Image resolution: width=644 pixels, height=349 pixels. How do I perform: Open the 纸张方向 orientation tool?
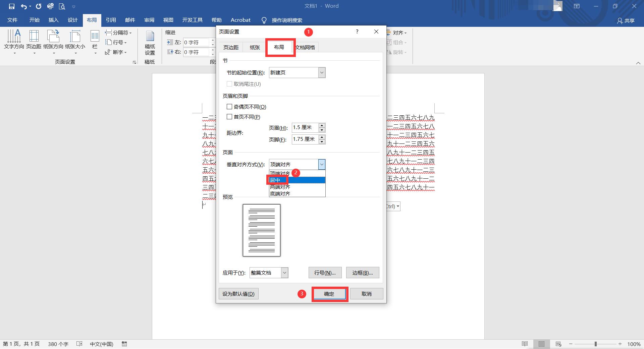pyautogui.click(x=53, y=42)
